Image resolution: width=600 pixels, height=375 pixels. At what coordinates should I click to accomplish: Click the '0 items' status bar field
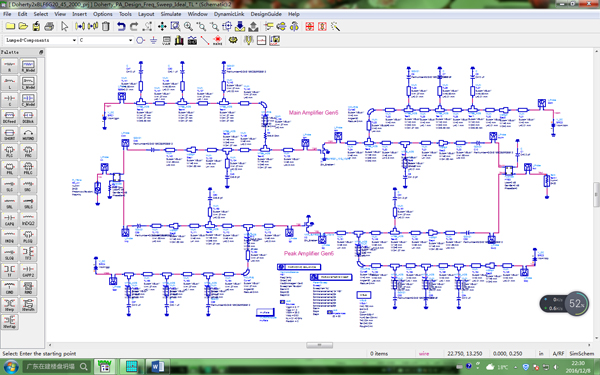point(378,354)
